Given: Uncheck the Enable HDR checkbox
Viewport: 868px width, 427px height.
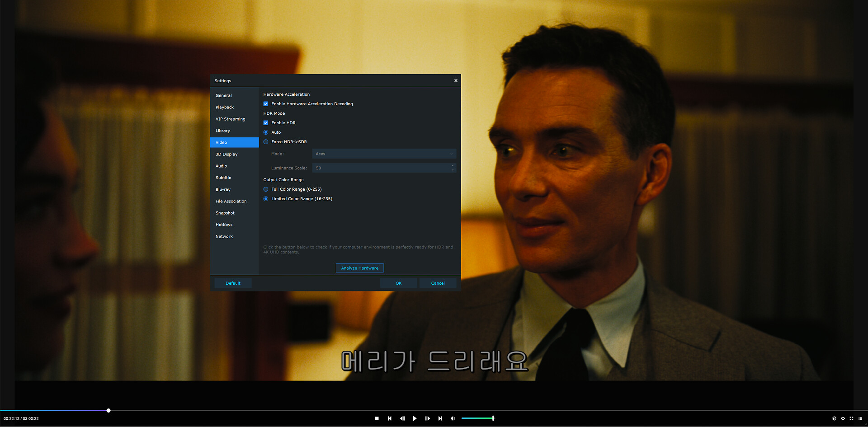Looking at the screenshot, I should point(266,123).
